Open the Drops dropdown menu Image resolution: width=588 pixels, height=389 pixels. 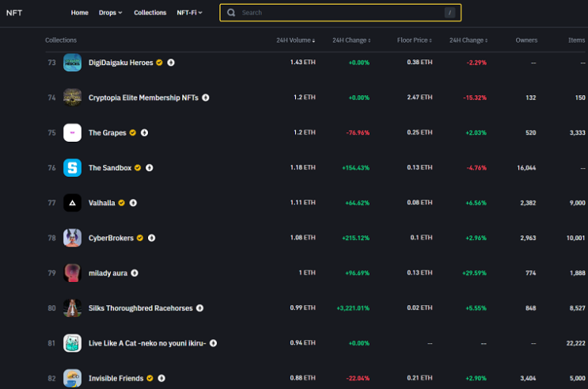(110, 13)
